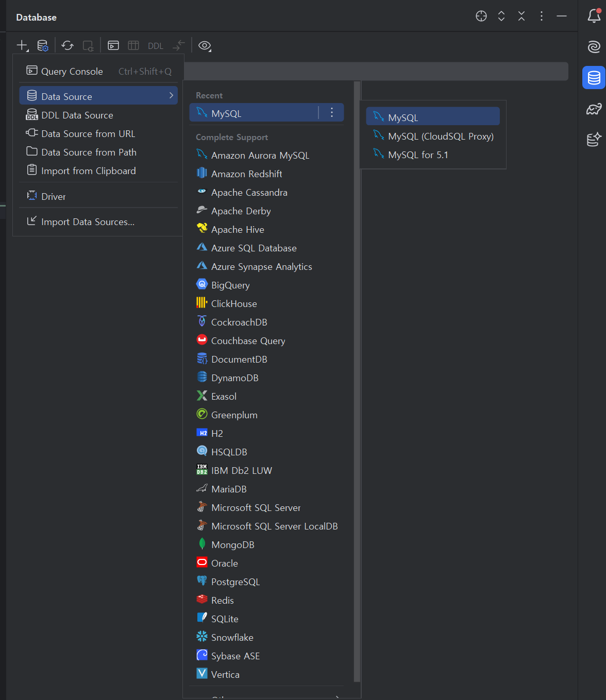The image size is (606, 700).
Task: Click the database sparkle sidebar icon
Action: click(594, 140)
